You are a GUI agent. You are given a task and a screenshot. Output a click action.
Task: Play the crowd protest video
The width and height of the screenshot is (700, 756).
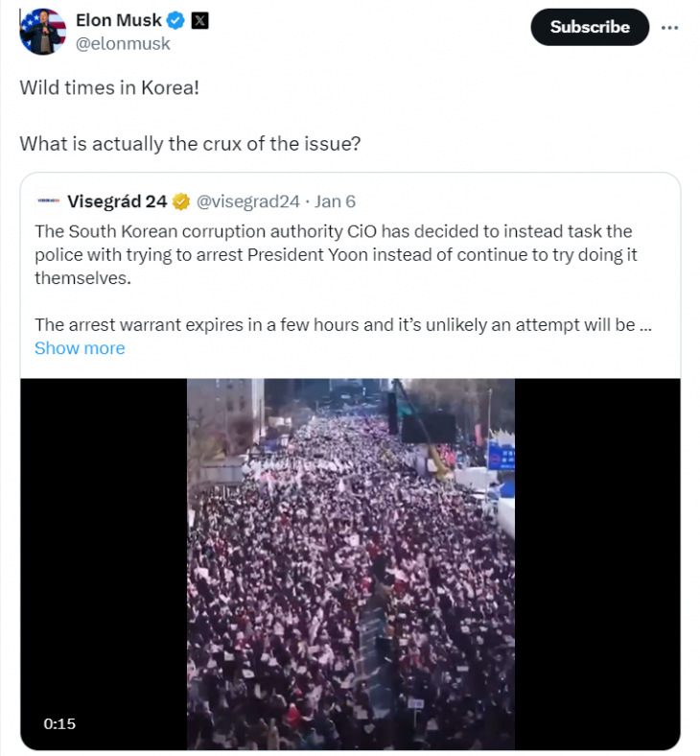[351, 563]
